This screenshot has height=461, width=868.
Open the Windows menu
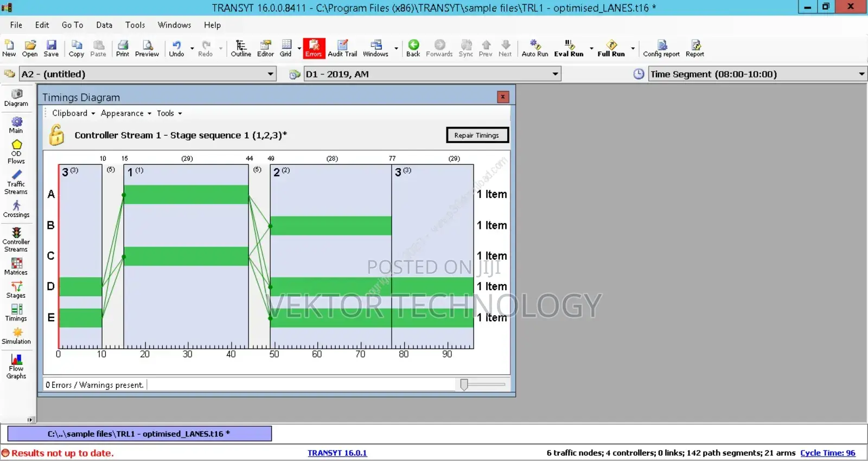point(174,25)
